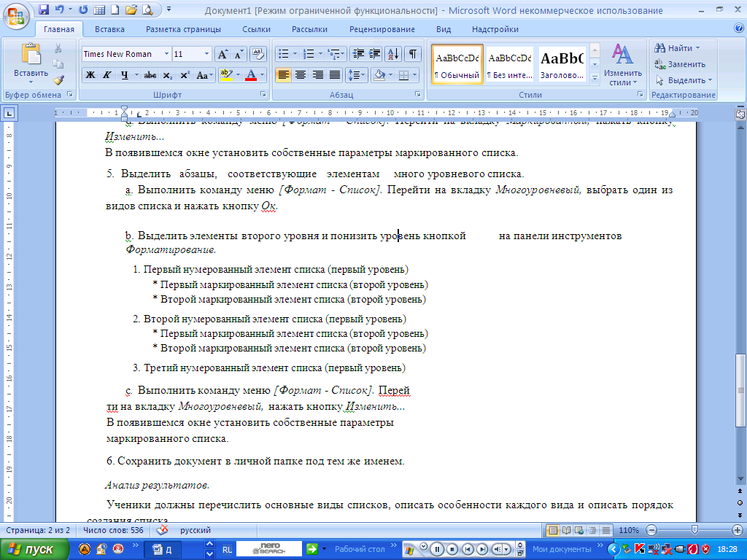The height and width of the screenshot is (560, 747).
Task: Expand the Styles gallery More arrow
Action: click(595, 77)
